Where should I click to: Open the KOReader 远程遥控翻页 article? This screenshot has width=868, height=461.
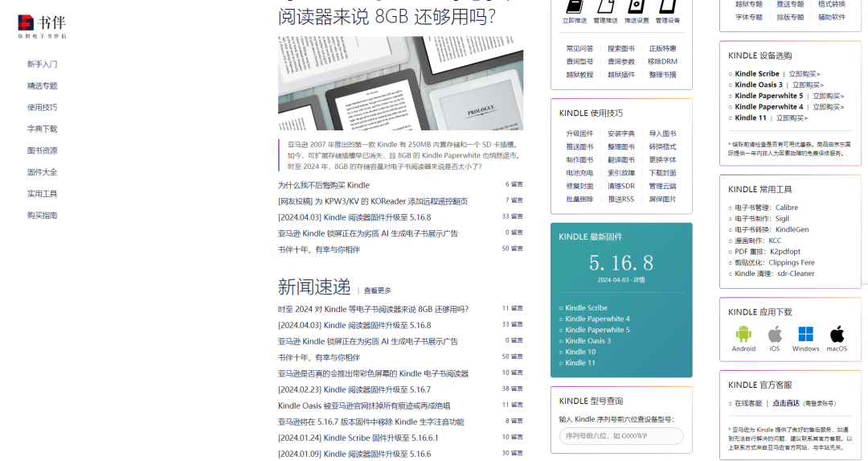click(x=373, y=201)
